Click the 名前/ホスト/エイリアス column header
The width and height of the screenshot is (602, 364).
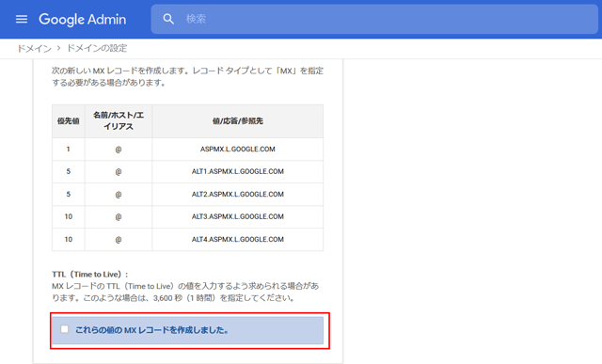pos(119,121)
